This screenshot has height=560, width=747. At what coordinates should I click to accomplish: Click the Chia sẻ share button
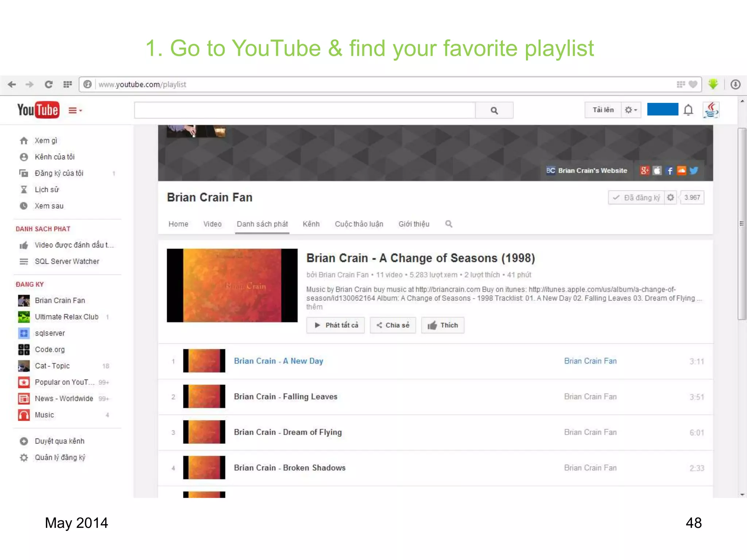(x=393, y=325)
